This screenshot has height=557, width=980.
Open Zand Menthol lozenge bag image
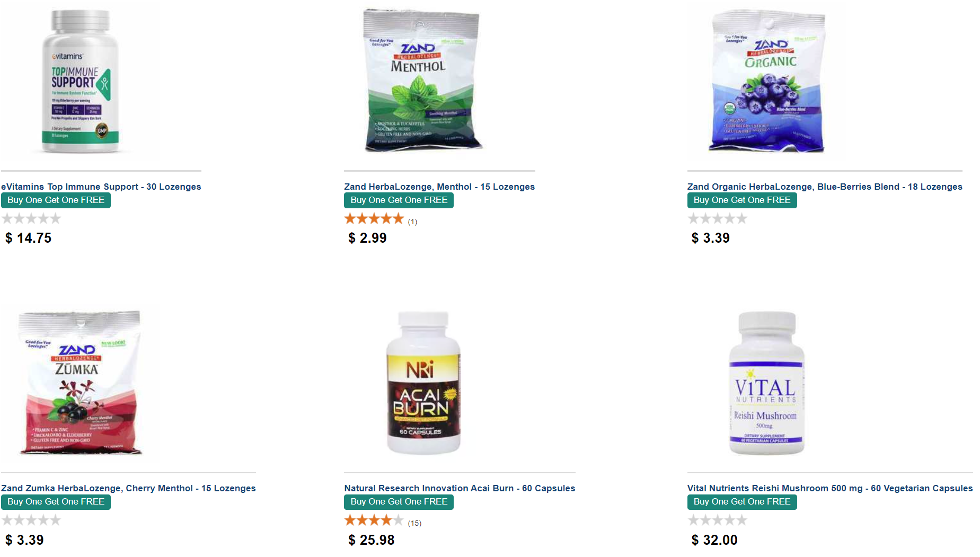click(x=423, y=81)
